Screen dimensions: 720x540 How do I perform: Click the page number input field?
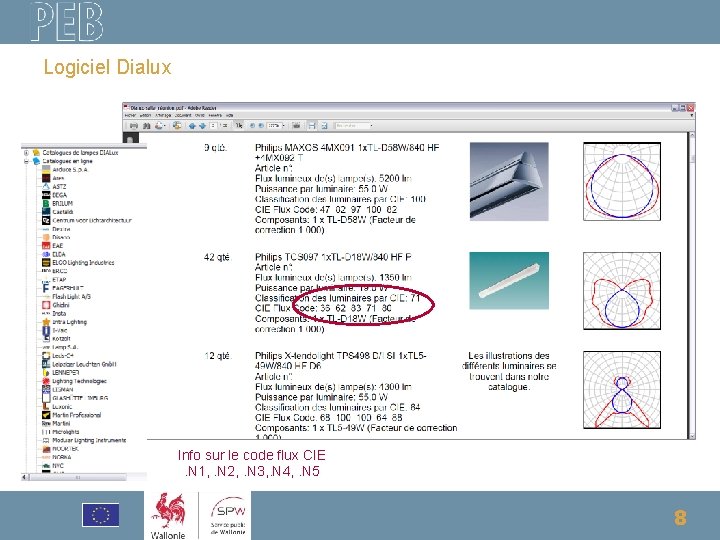(x=213, y=125)
